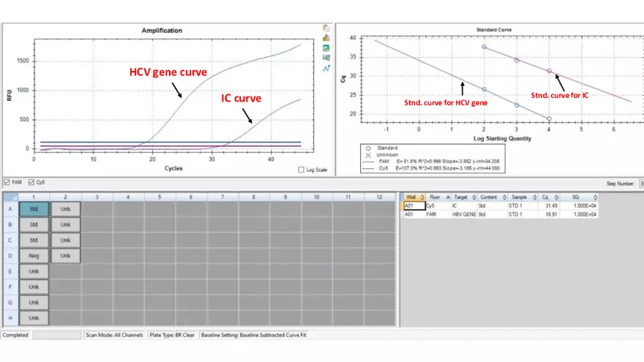The height and width of the screenshot is (362, 644).
Task: Select plate column header 1
Action: pos(34,197)
